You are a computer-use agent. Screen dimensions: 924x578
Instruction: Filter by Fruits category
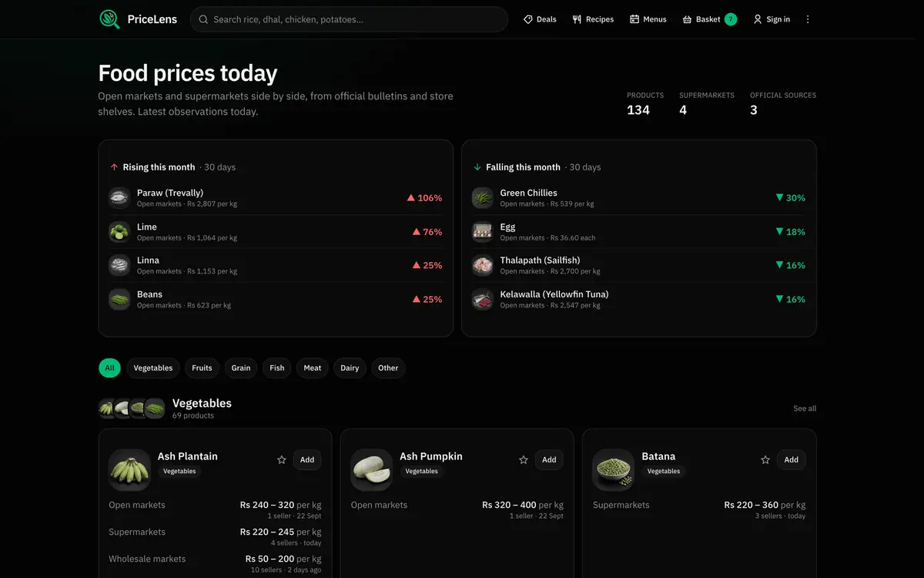coord(202,368)
